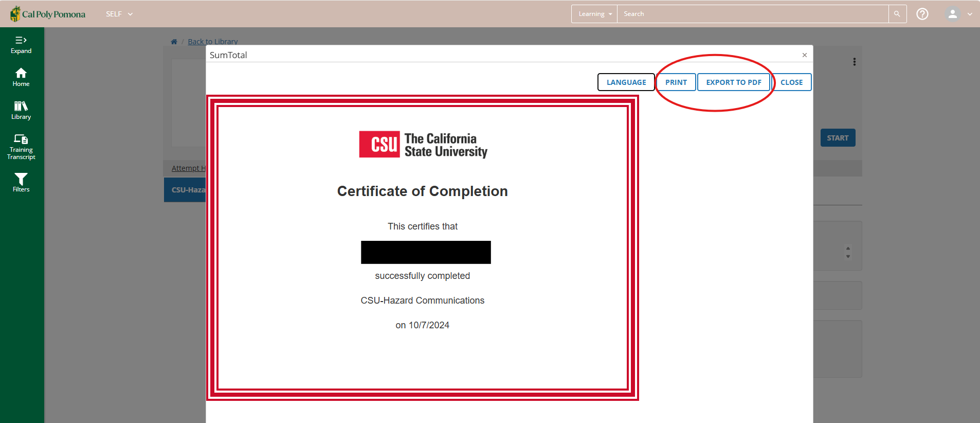
Task: Click the CSU-Hazard Communications course name text
Action: (423, 301)
